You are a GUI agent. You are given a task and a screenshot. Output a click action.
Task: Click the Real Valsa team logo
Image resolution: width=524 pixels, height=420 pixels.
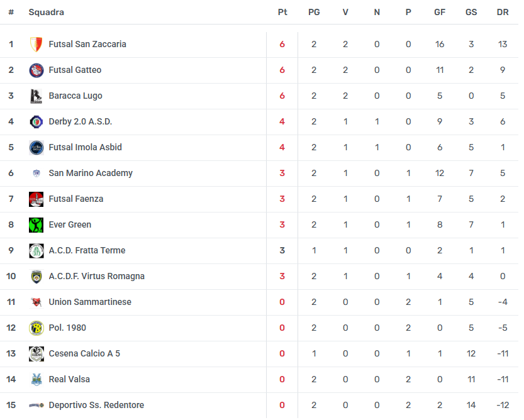[36, 380]
